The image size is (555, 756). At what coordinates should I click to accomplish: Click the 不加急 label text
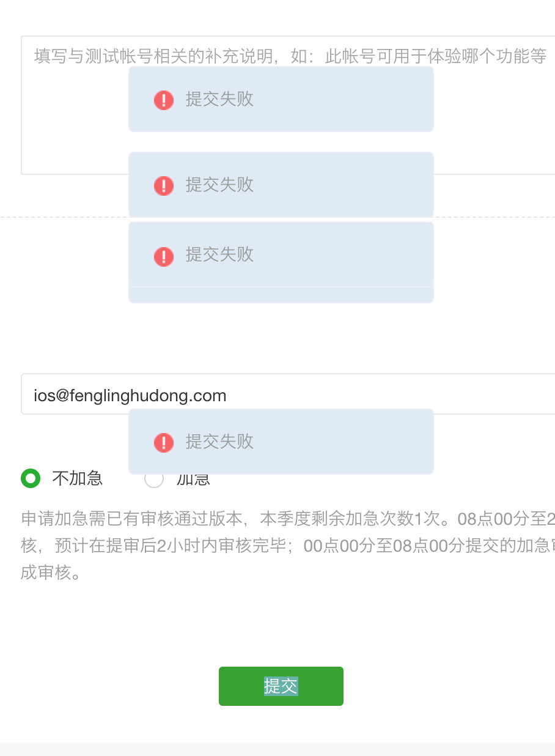[78, 478]
